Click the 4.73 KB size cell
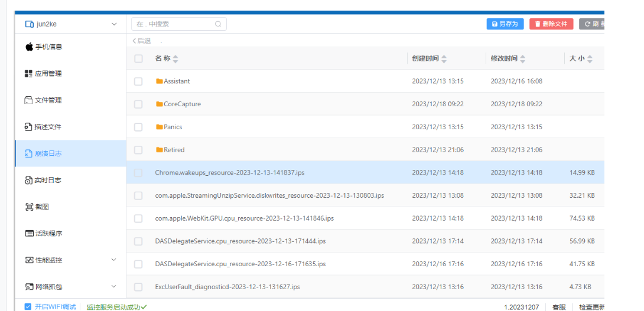Screen dimensions: 644x311 tap(580, 287)
